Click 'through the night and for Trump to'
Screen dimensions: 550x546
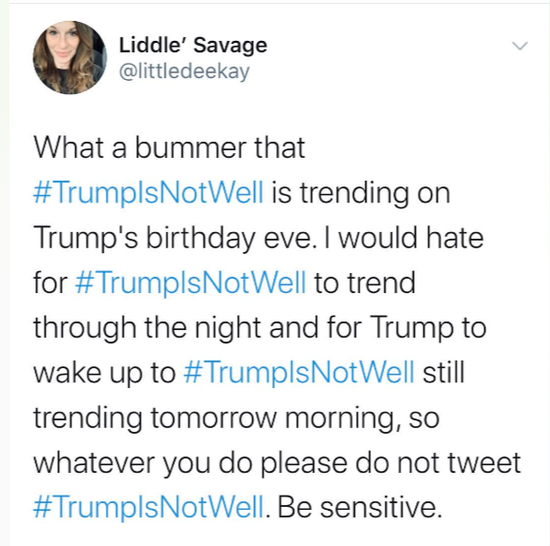pyautogui.click(x=260, y=328)
